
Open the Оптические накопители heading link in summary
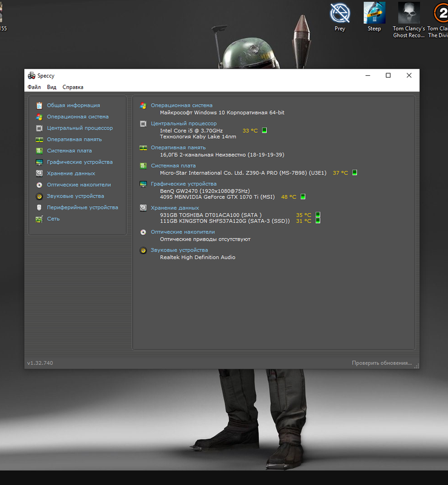(x=183, y=232)
